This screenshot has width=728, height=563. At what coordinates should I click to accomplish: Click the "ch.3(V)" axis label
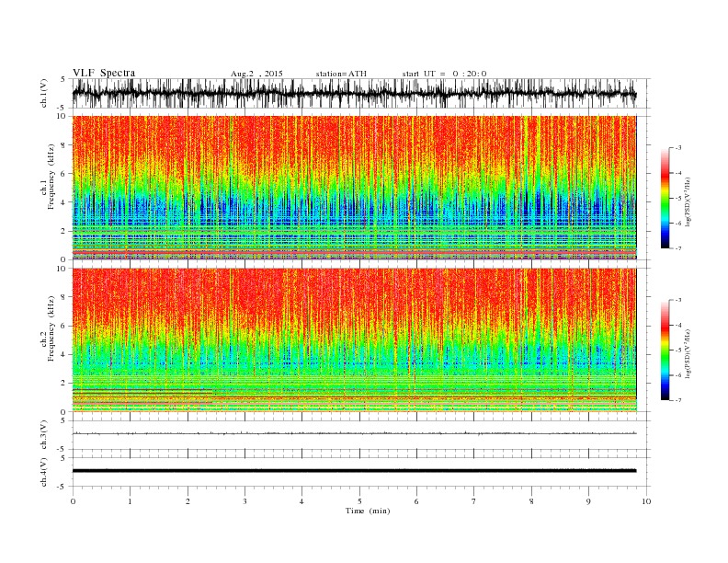click(x=44, y=434)
